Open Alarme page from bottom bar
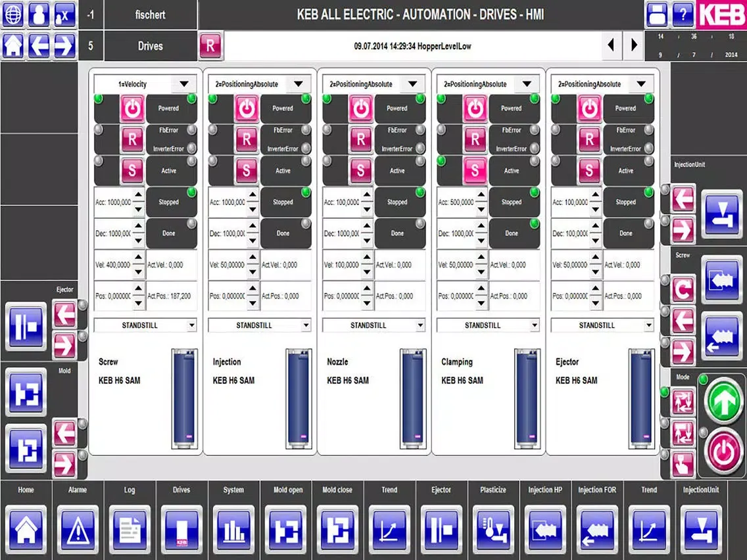Image resolution: width=747 pixels, height=560 pixels. (78, 529)
